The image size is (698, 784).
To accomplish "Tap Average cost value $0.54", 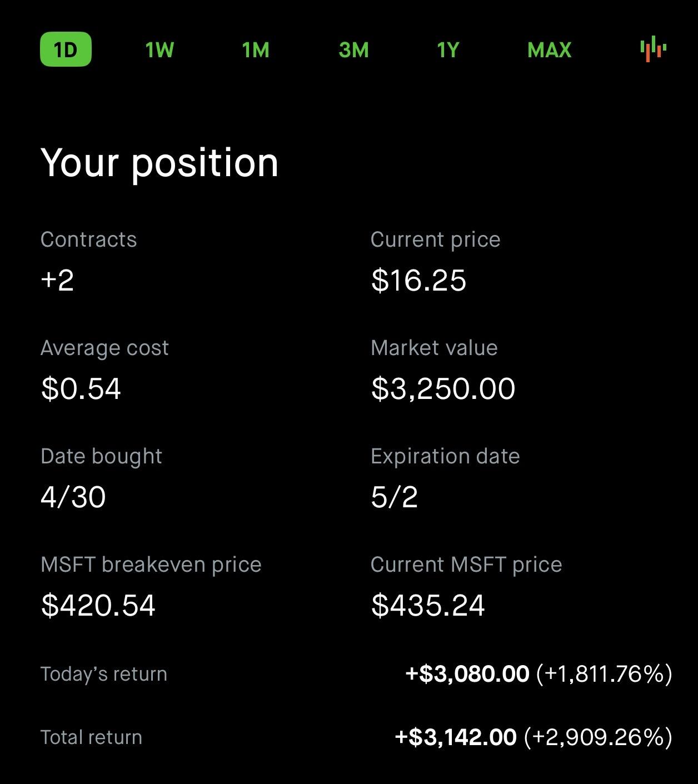I will click(x=81, y=388).
